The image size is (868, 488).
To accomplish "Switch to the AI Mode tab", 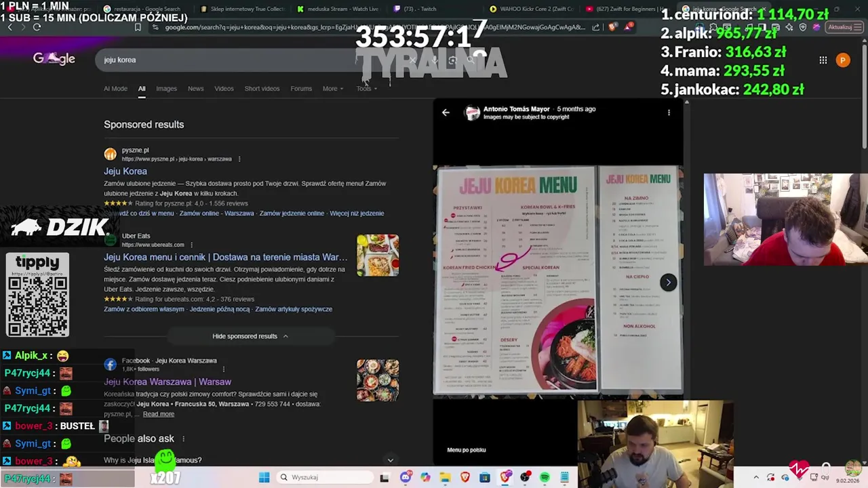I will tap(115, 89).
